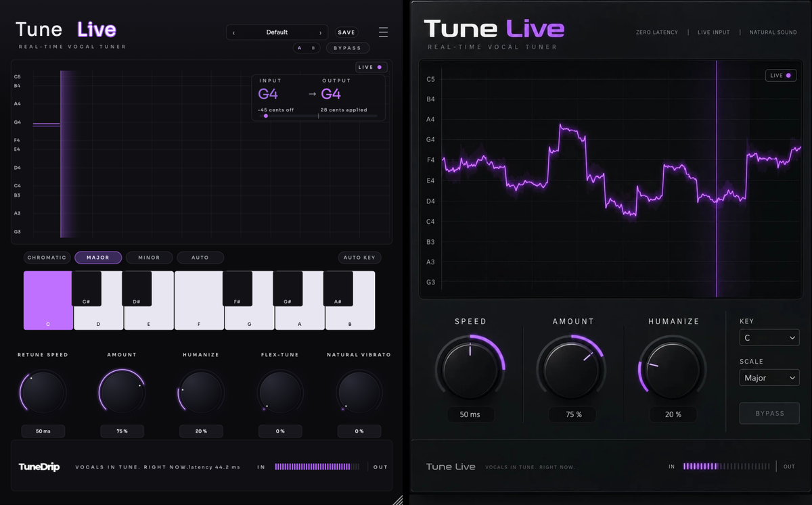
Task: Select comparison slot B
Action: tap(313, 48)
